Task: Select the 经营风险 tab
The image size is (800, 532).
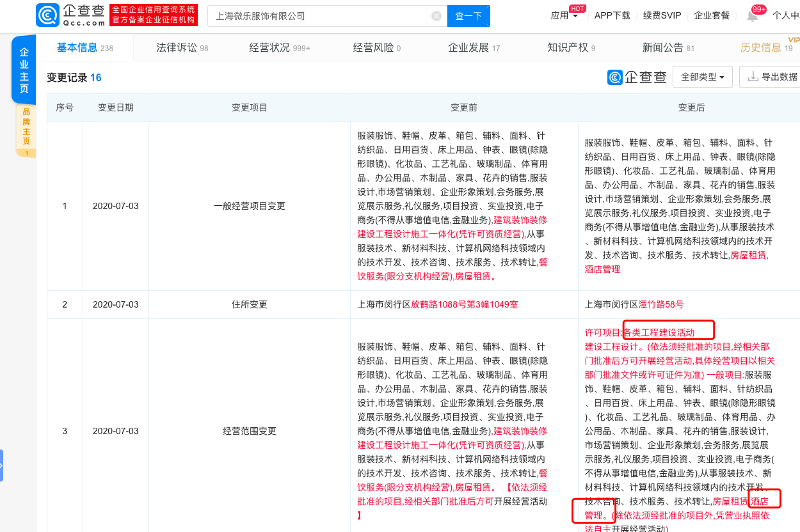Action: pyautogui.click(x=376, y=48)
